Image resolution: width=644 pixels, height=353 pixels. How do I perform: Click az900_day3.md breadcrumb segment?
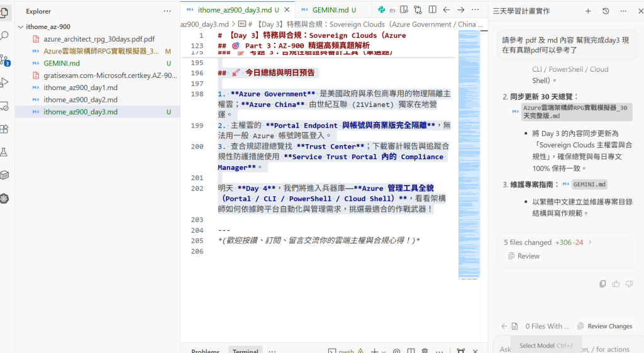[204, 25]
